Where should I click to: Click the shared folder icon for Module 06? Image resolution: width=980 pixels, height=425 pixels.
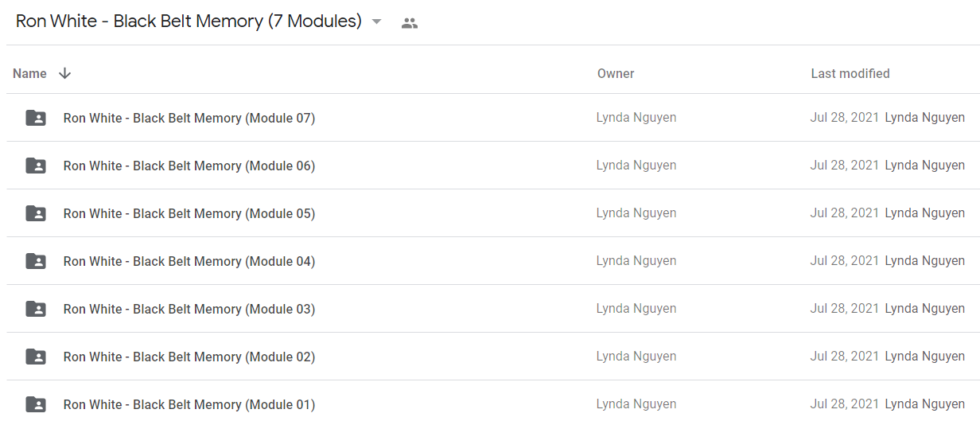[x=36, y=166]
